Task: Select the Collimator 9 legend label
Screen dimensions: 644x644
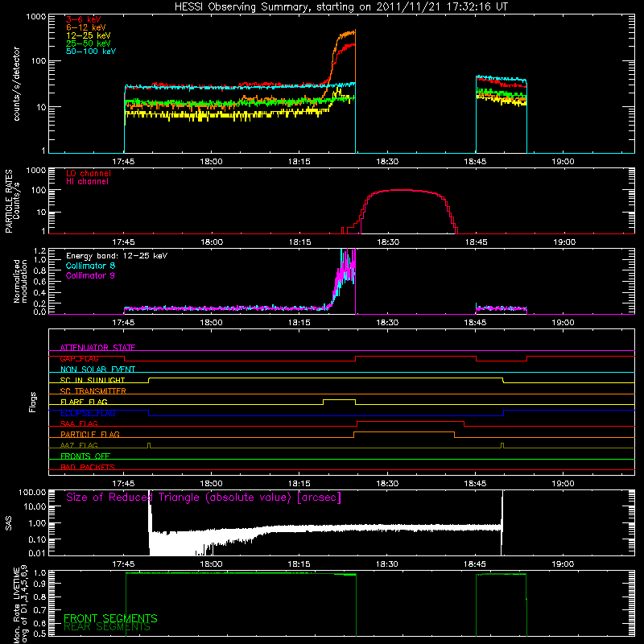Action: [x=90, y=275]
